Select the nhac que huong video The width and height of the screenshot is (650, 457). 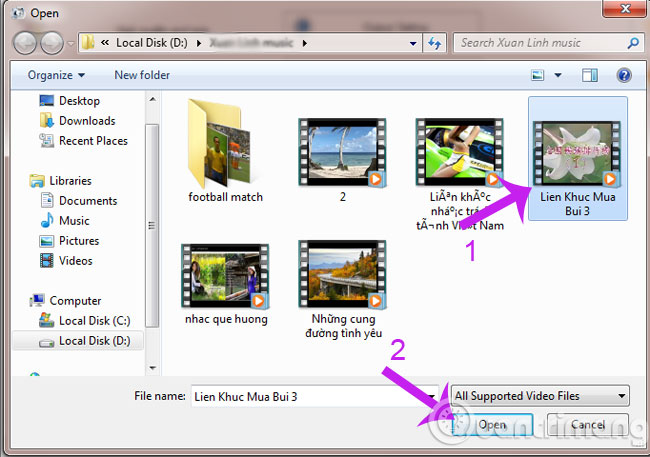pyautogui.click(x=226, y=284)
